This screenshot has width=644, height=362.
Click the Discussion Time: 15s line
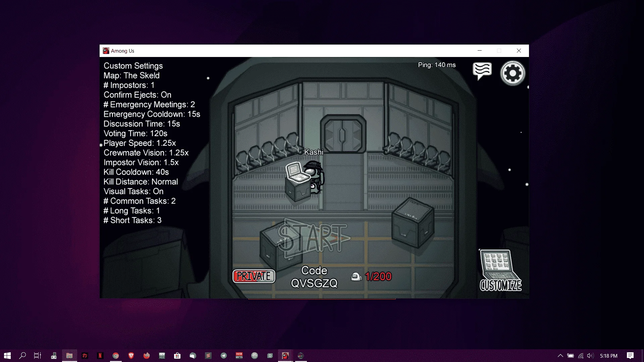pos(142,124)
